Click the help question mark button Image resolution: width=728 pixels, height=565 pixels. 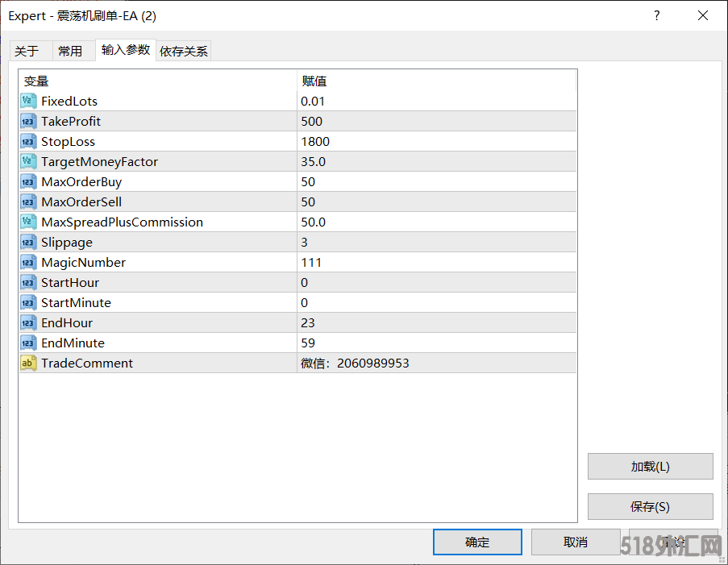[x=657, y=15]
